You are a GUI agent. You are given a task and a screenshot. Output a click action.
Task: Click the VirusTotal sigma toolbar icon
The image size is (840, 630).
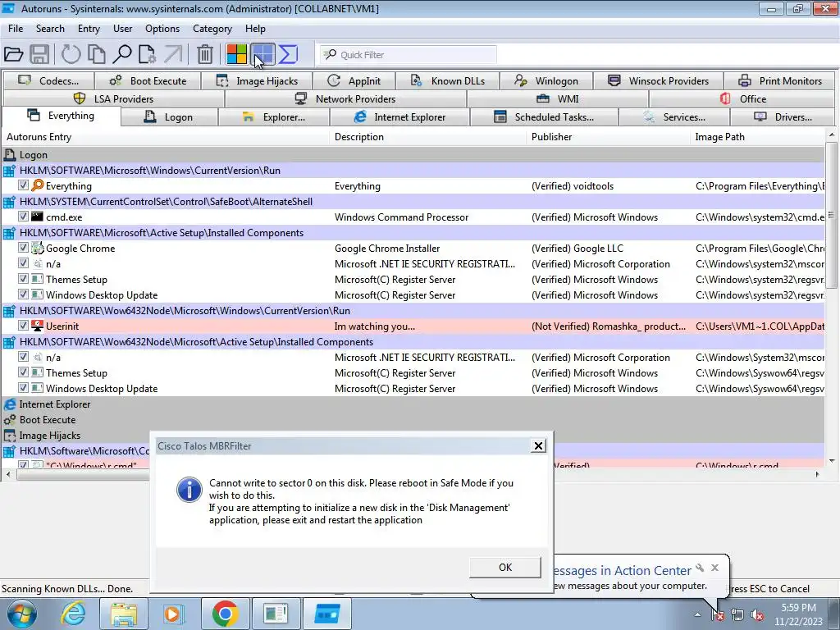point(288,54)
